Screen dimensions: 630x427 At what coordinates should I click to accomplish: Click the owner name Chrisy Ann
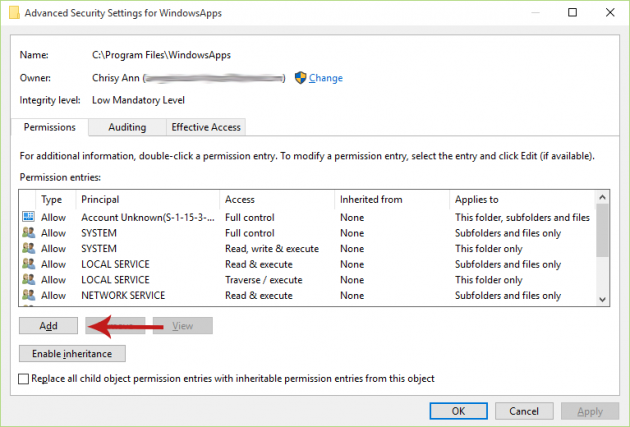(x=116, y=78)
